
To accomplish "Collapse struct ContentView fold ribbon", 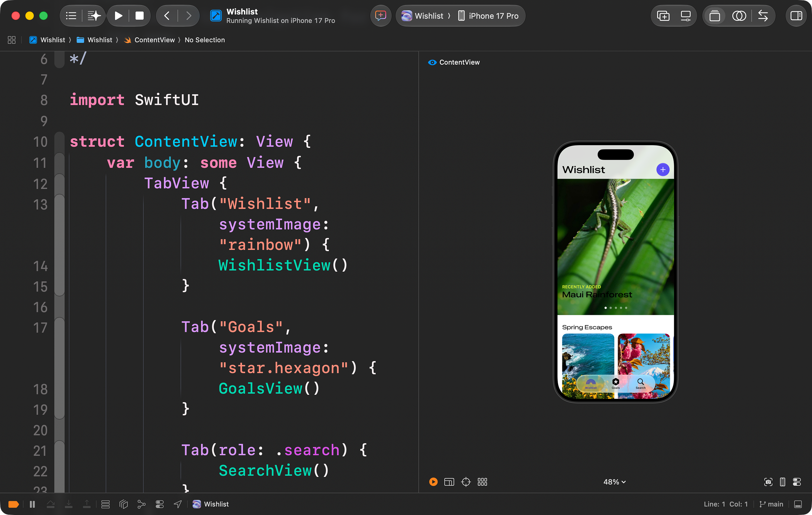I will [59, 142].
